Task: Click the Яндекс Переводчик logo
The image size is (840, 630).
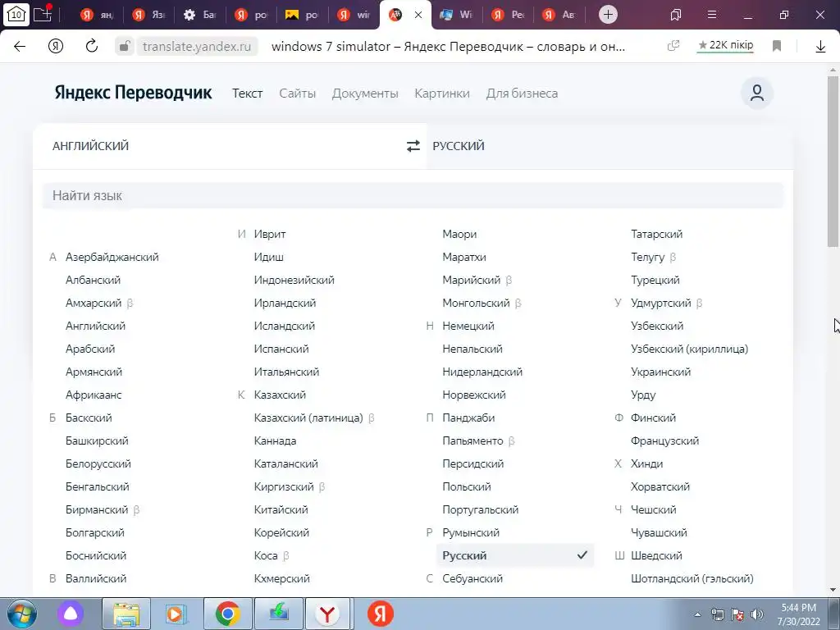Action: click(x=133, y=93)
